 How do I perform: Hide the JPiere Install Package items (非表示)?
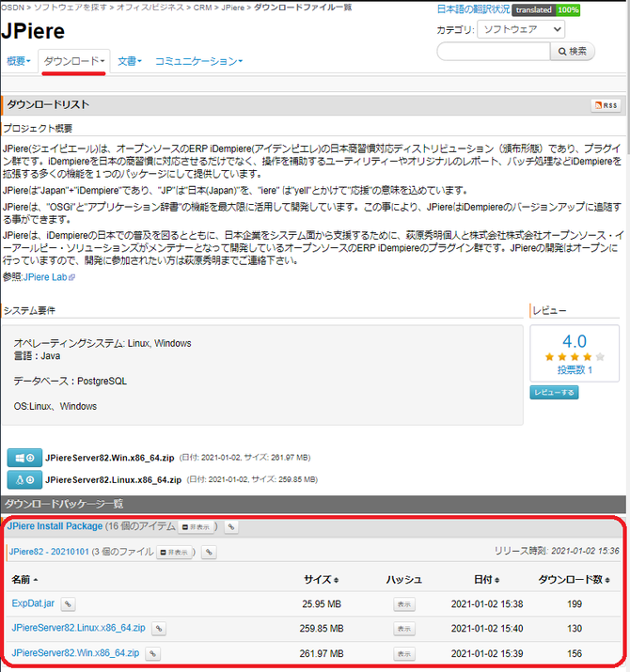(196, 526)
